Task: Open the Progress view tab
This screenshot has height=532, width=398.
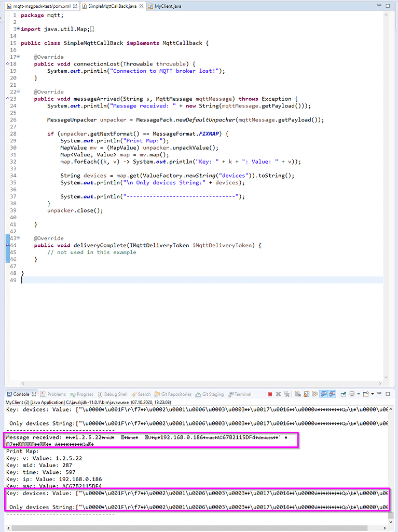Action: pos(81,394)
